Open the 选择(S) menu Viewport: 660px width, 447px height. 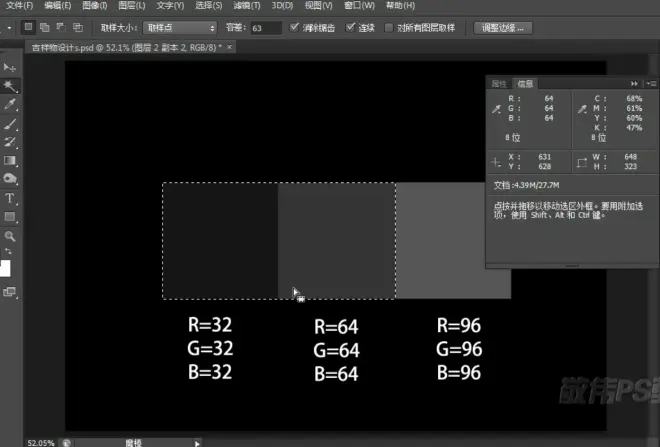[209, 5]
